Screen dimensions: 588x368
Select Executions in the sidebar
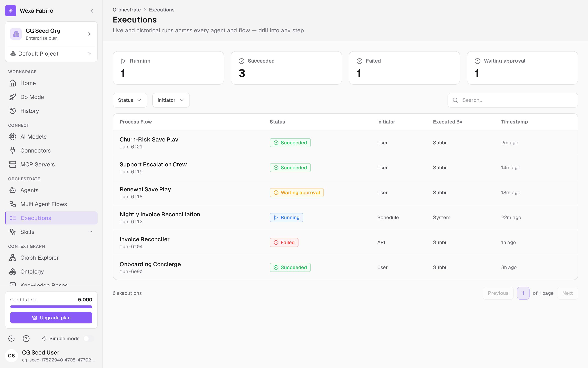click(x=51, y=218)
